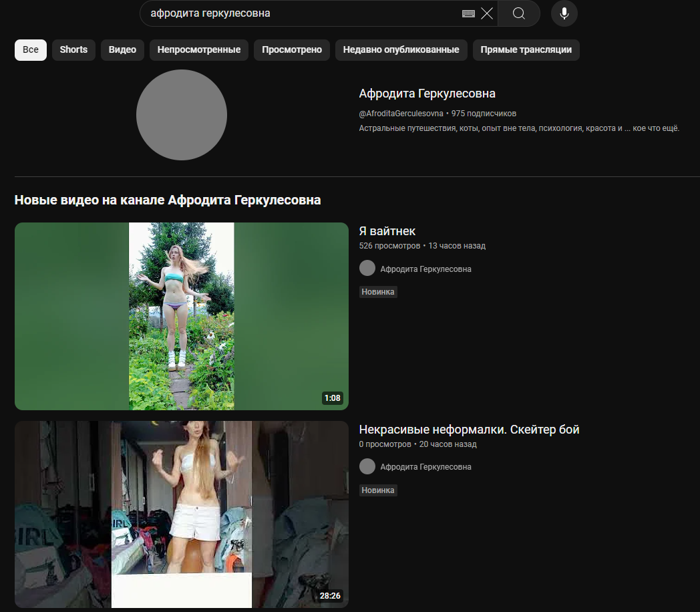Click the 1:08 duration badge
The width and height of the screenshot is (700, 612).
332,398
